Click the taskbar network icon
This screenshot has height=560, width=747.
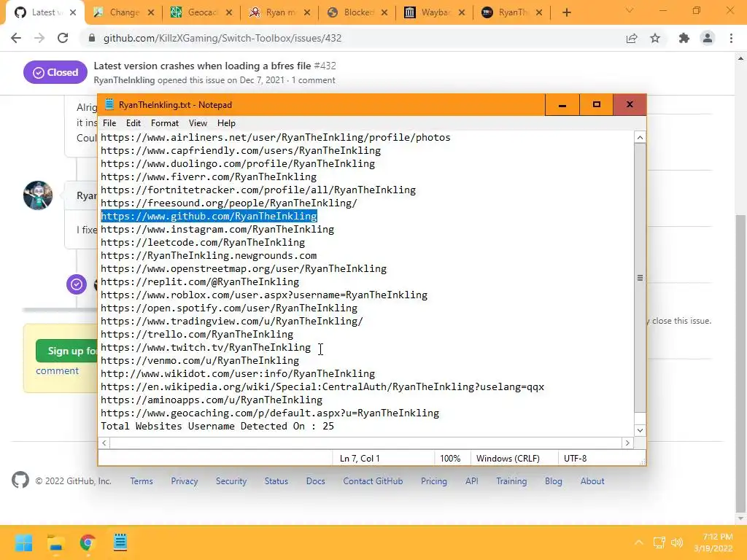click(659, 542)
